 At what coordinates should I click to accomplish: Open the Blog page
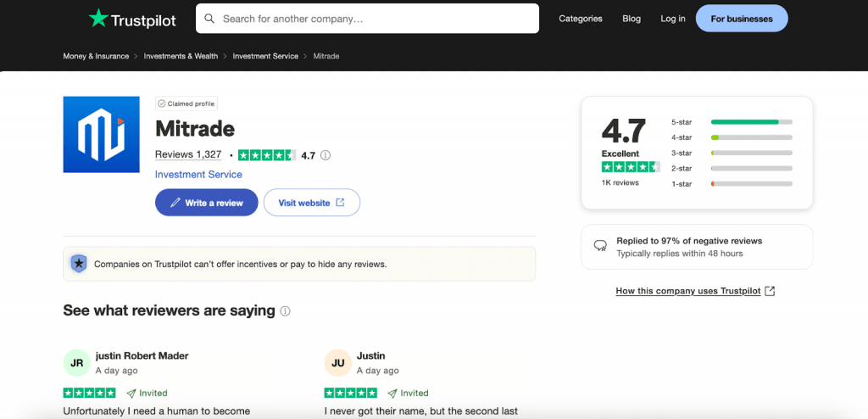click(631, 19)
